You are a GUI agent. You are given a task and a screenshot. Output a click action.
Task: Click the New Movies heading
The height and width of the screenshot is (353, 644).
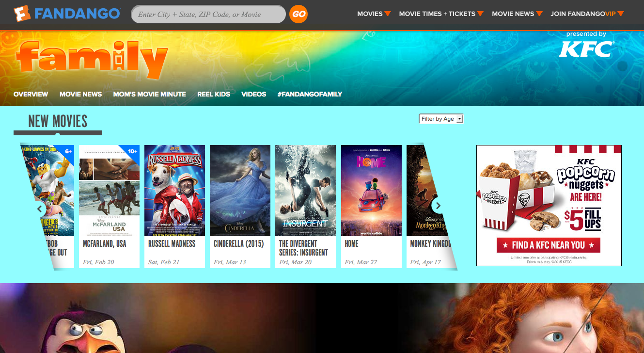(58, 121)
